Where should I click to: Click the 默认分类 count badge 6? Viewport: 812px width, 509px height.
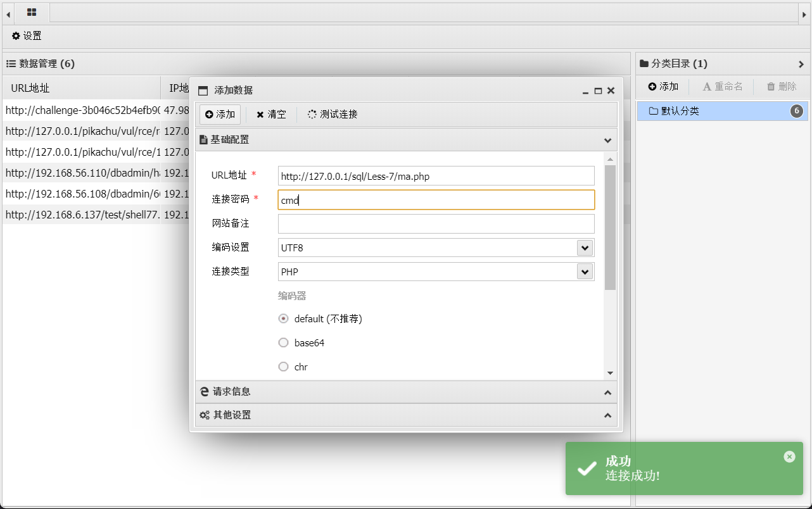click(x=797, y=111)
